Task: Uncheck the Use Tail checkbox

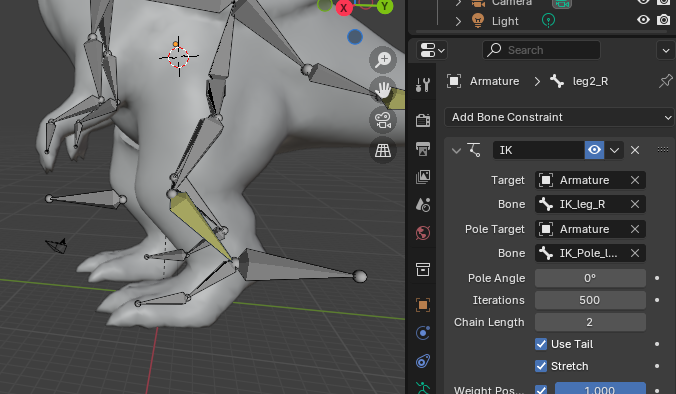Action: coord(541,344)
